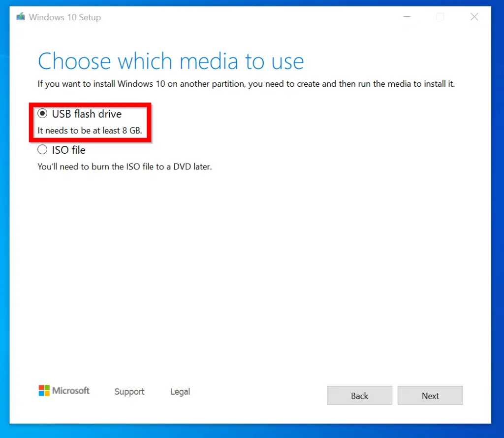Minimize the Windows 10 Setup window
The height and width of the screenshot is (438, 504).
407,17
